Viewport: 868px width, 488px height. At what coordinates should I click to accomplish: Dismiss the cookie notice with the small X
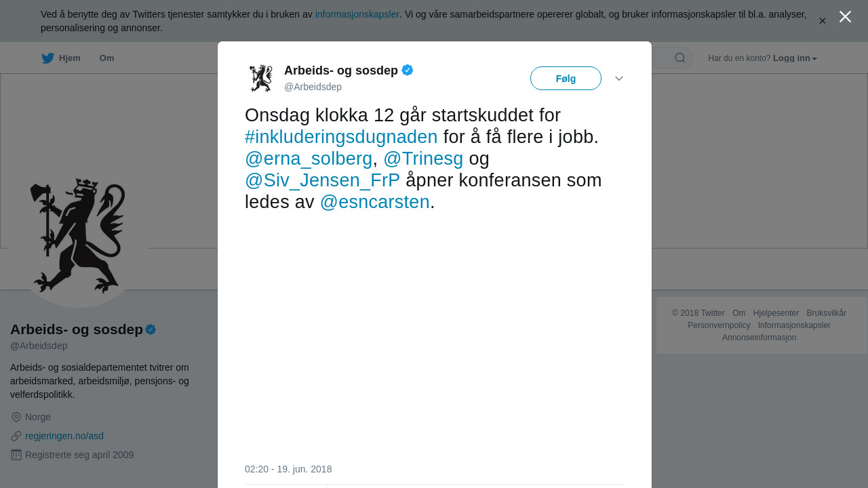tap(823, 21)
